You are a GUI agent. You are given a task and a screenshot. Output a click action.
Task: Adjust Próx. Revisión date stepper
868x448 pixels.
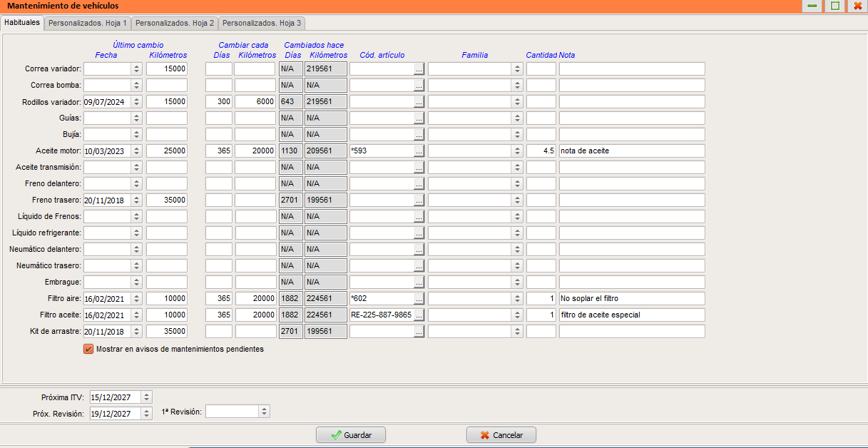tap(147, 414)
